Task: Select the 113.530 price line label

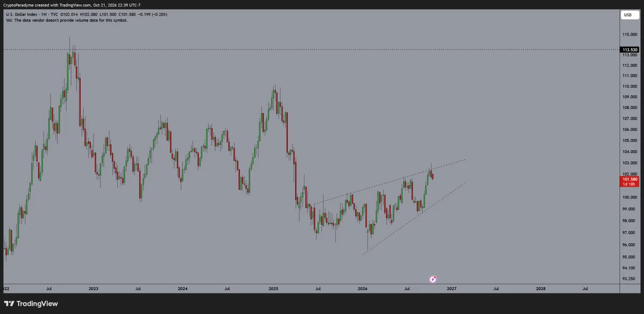Action: 630,50
